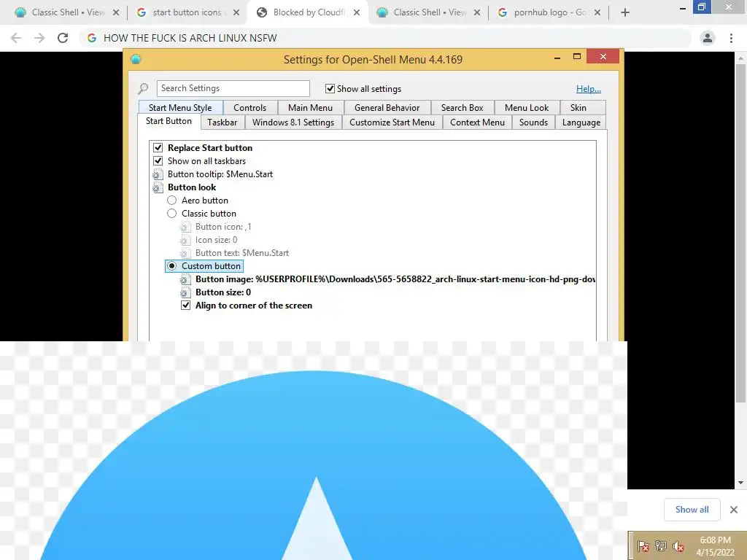Click gear icon beside Icon size setting
Viewport: 747px width, 560px height.
(x=185, y=240)
